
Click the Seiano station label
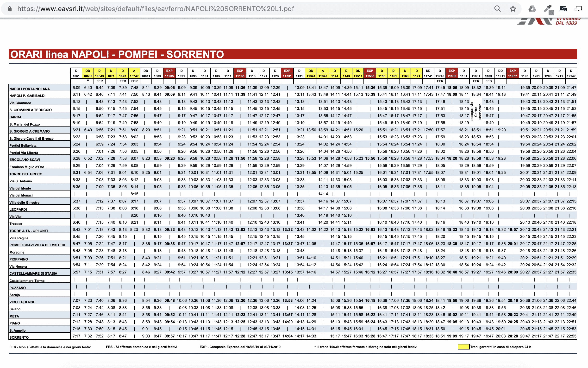coord(15,309)
